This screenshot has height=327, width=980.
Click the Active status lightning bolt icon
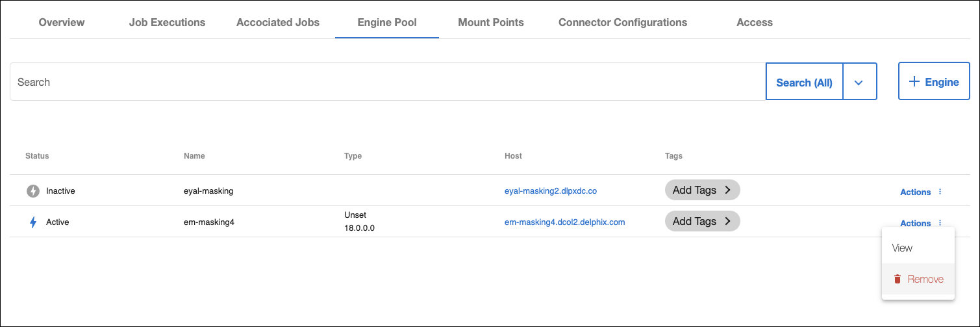[33, 222]
